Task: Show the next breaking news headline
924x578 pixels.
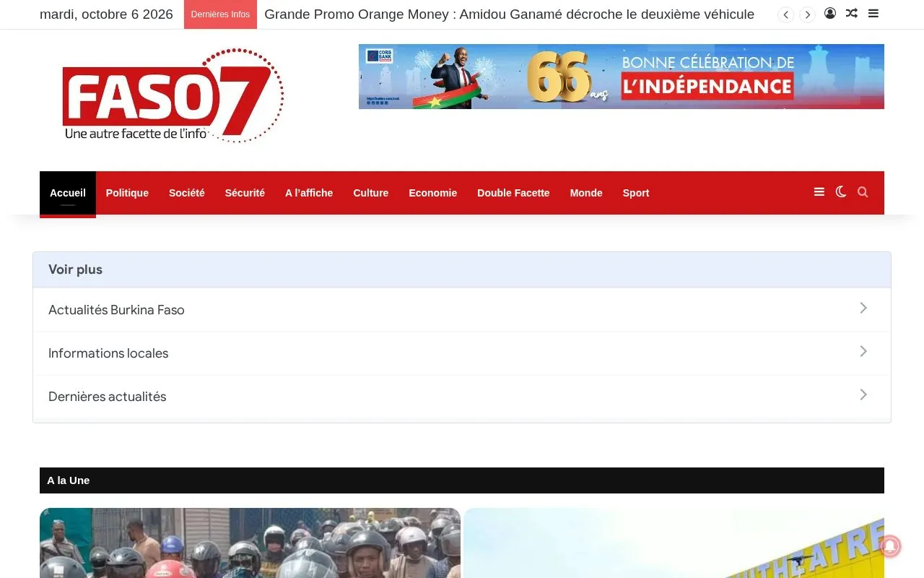Action: (x=807, y=14)
